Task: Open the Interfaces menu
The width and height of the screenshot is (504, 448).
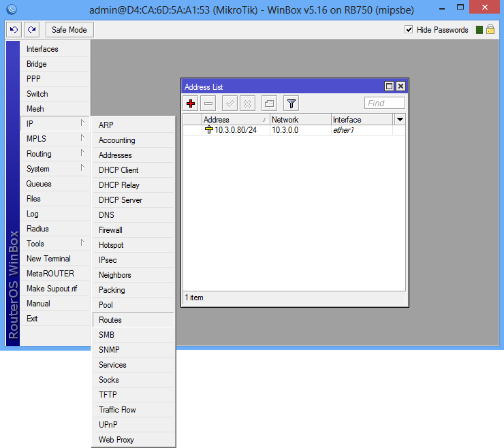Action: pos(55,49)
